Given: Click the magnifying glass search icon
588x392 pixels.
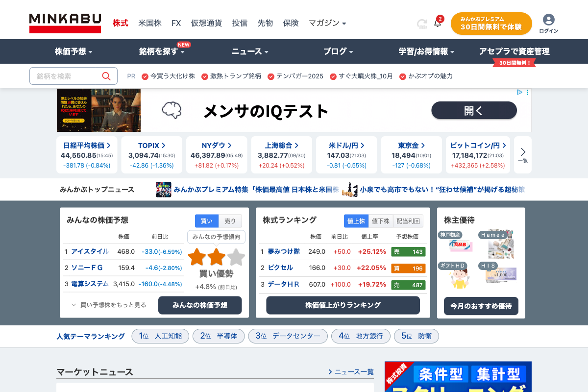Looking at the screenshot, I should (106, 76).
